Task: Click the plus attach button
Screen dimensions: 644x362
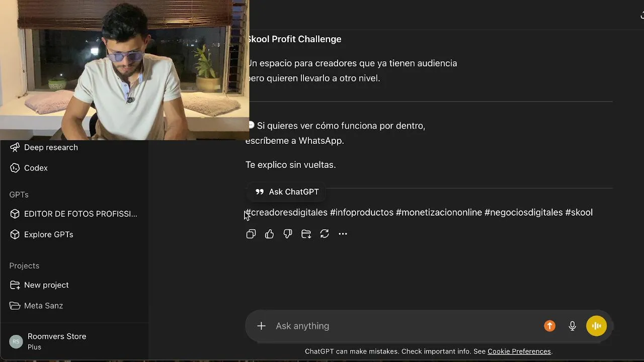Action: tap(261, 326)
